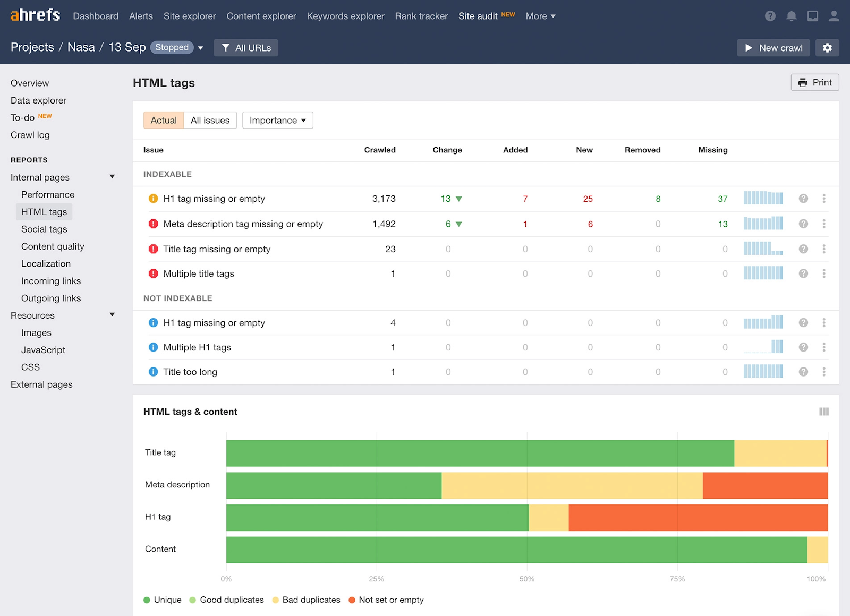Expand the More menu in top navigation
The width and height of the screenshot is (850, 616).
[540, 16]
